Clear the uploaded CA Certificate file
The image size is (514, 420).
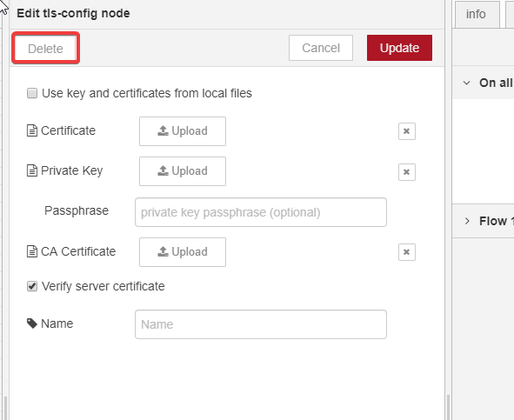pos(407,252)
